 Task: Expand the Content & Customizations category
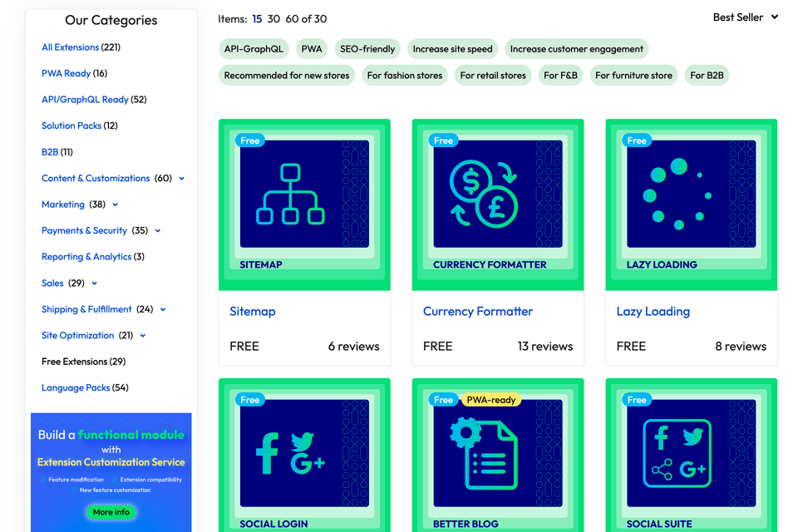182,179
